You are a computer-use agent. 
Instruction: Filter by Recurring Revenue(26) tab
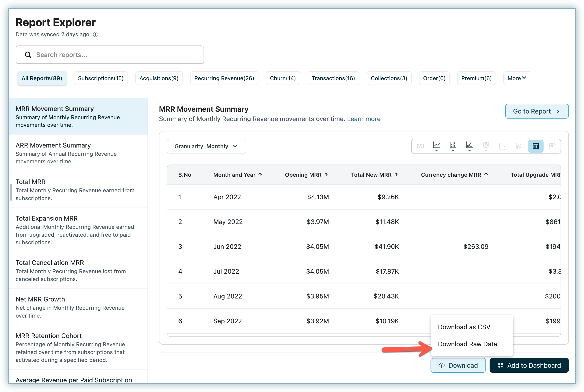click(x=224, y=78)
